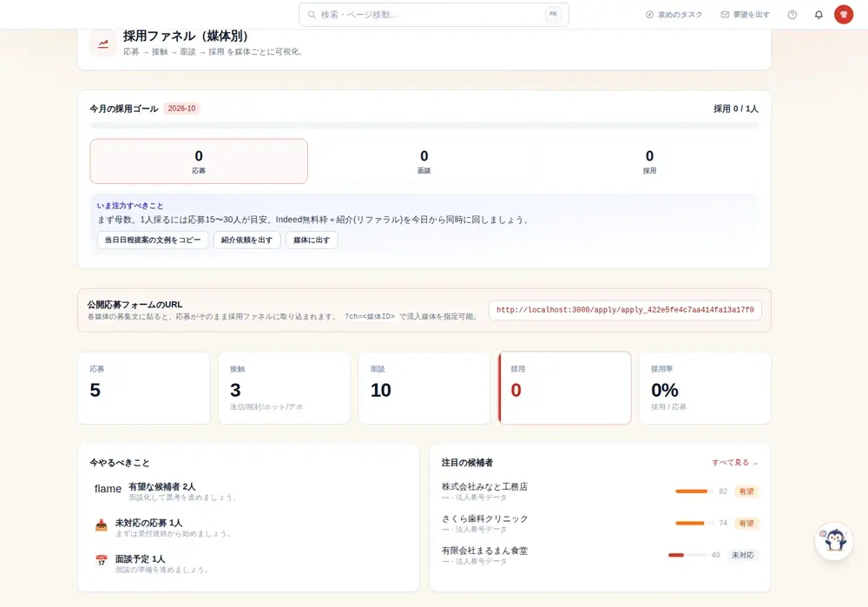Screen dimensions: 868x607
Task: Click the monthly hiring goal progress bar
Action: point(424,126)
